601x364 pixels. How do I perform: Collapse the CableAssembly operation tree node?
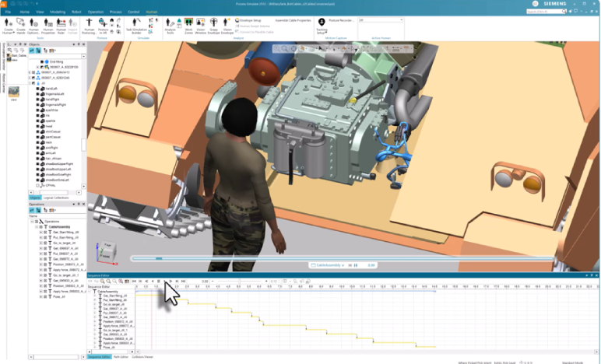pos(36,226)
